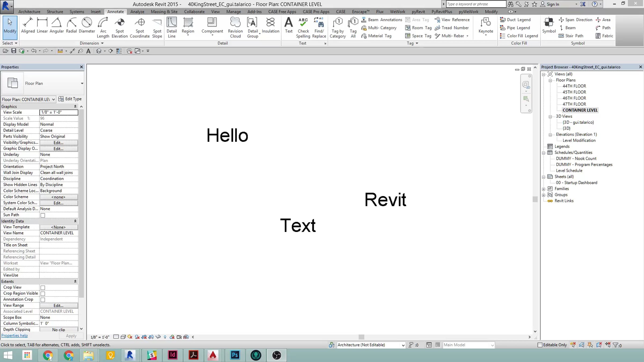This screenshot has height=362, width=644.
Task: Expand the Families tree node
Action: coord(544,189)
